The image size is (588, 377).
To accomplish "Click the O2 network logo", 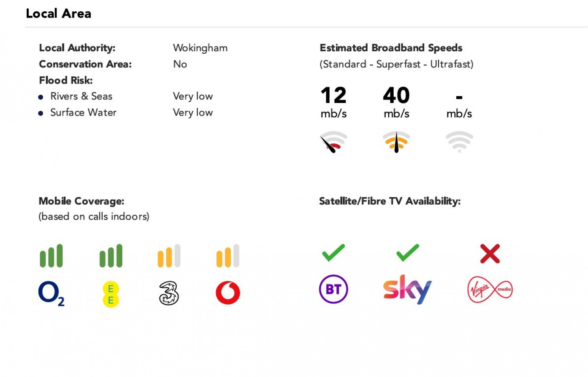I will pyautogui.click(x=51, y=294).
